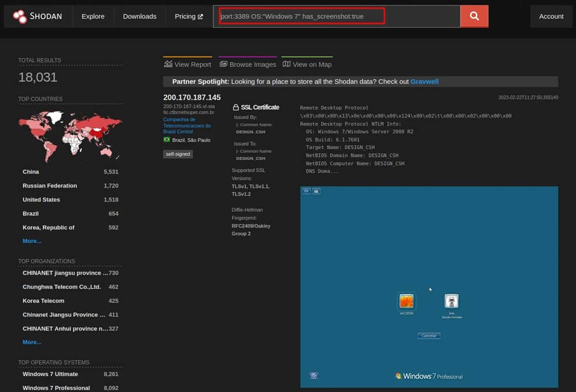This screenshot has height=392, width=576.
Task: Expand more organizations with the More... link
Action: click(31, 342)
